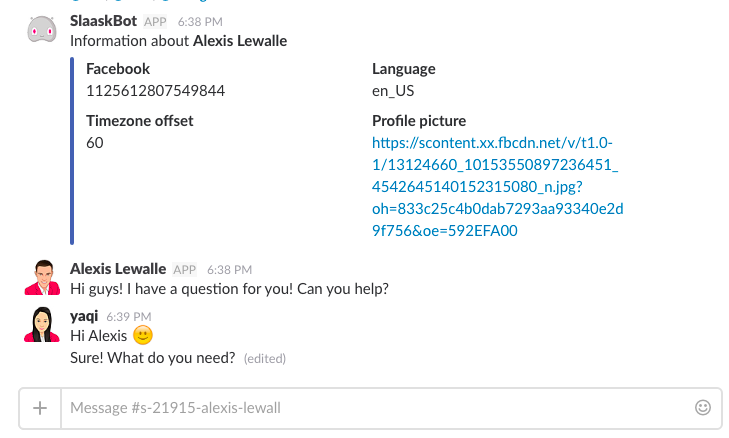Viewport: 729px width, 438px height.
Task: Open the fbcdn profile picture link
Action: pyautogui.click(x=497, y=186)
